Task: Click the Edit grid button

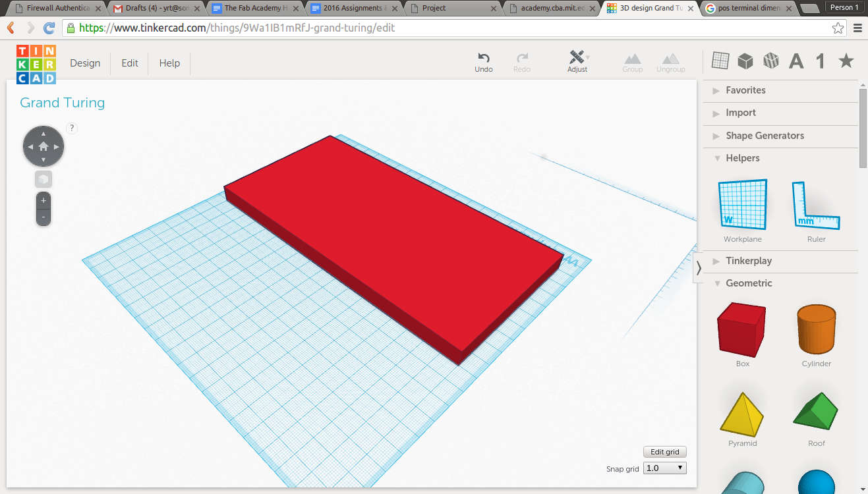Action: 664,452
